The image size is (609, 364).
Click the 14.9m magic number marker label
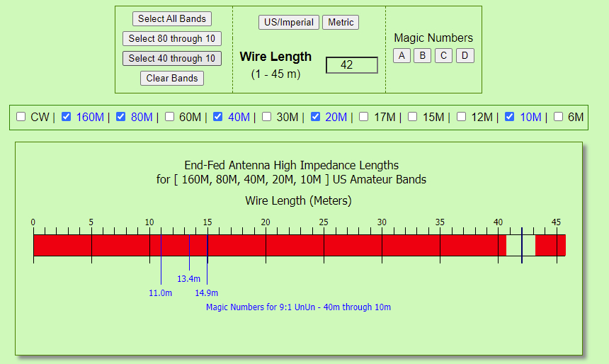tap(207, 292)
